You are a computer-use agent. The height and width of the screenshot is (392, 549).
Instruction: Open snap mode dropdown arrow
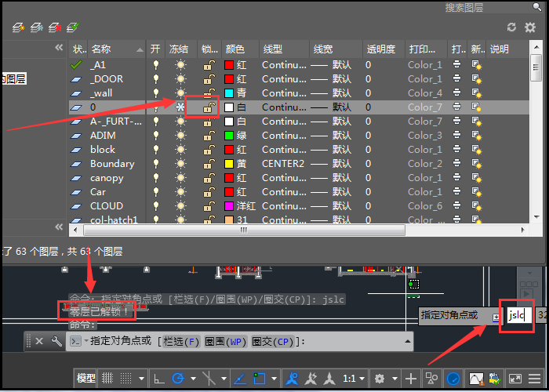coord(141,379)
